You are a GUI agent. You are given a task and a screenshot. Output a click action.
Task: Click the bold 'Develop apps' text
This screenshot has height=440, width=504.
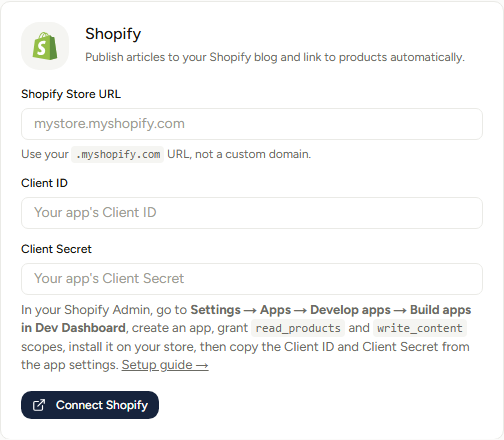pyautogui.click(x=350, y=310)
